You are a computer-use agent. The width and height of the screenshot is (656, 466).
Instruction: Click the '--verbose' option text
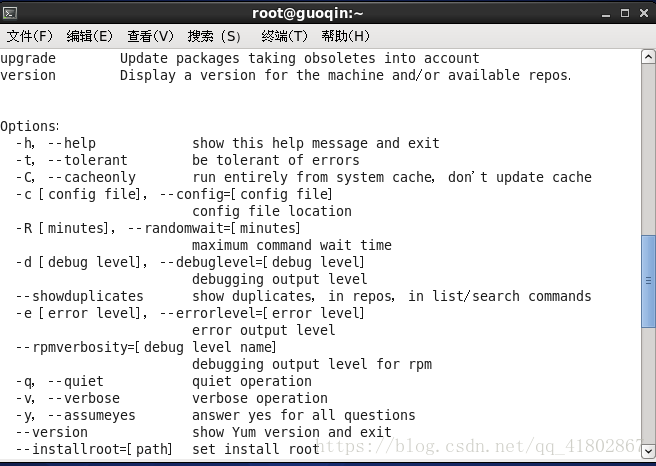point(84,398)
